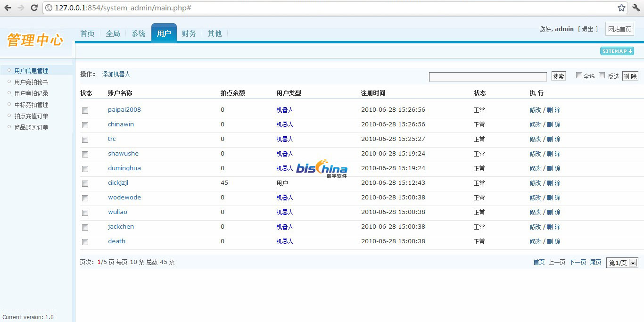The width and height of the screenshot is (644, 322).
Task: Log out via the 退出 link
Action: coord(587,29)
